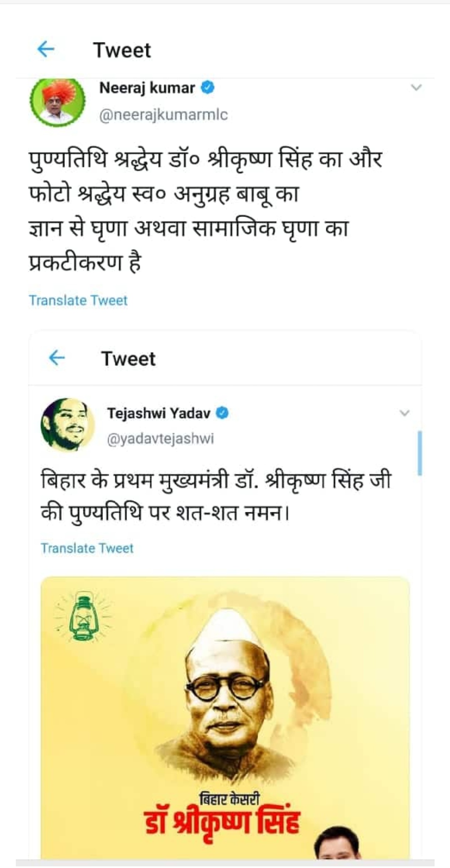Tap back arrow inside the quoted tweet
The width and height of the screenshot is (450, 868).
(x=57, y=358)
